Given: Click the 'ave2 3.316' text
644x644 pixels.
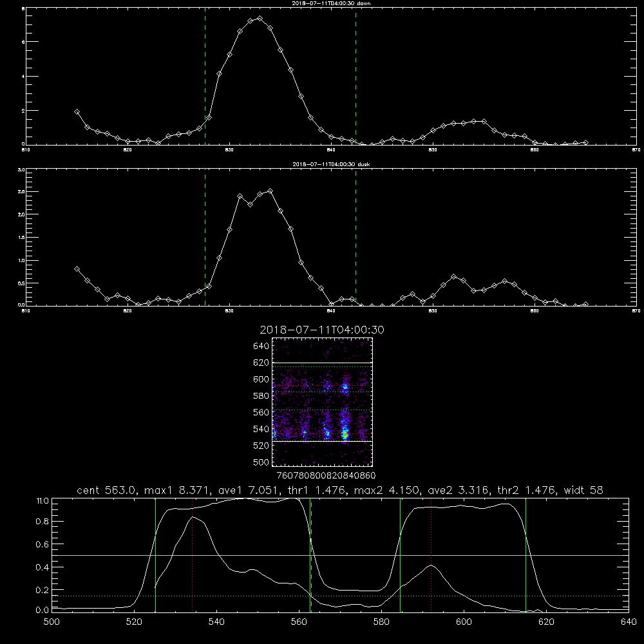Looking at the screenshot, I should pyautogui.click(x=458, y=490).
